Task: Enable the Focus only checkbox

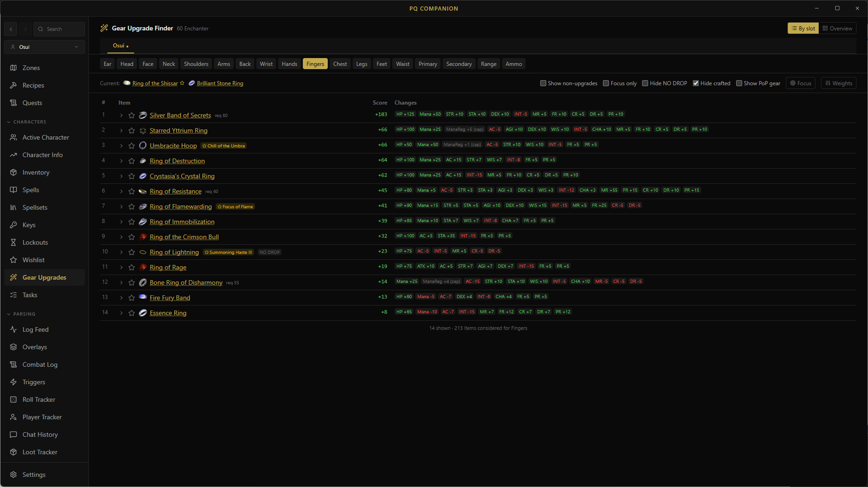Action: pyautogui.click(x=606, y=83)
